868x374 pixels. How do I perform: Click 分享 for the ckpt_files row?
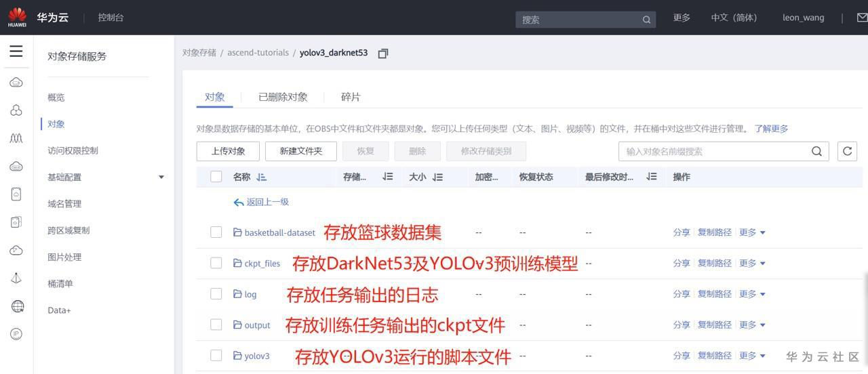coord(682,263)
